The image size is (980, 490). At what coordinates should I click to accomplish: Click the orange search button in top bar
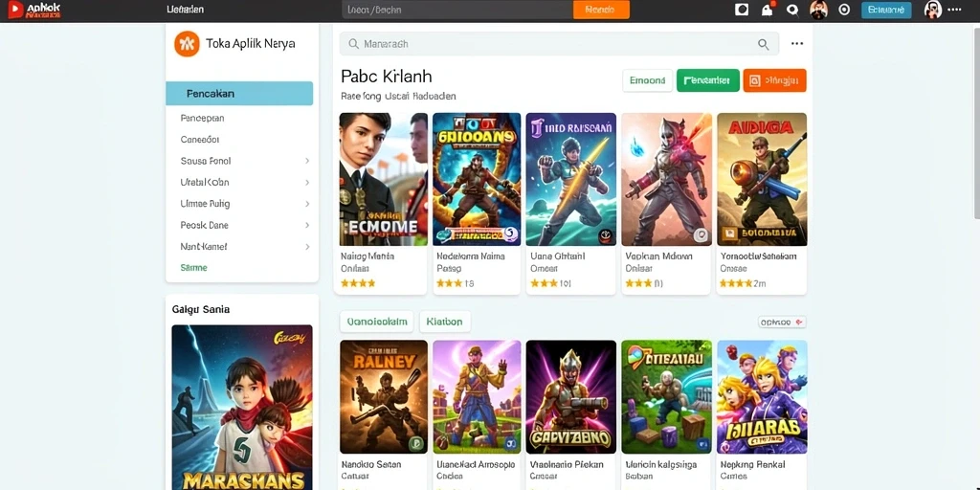coord(601,10)
